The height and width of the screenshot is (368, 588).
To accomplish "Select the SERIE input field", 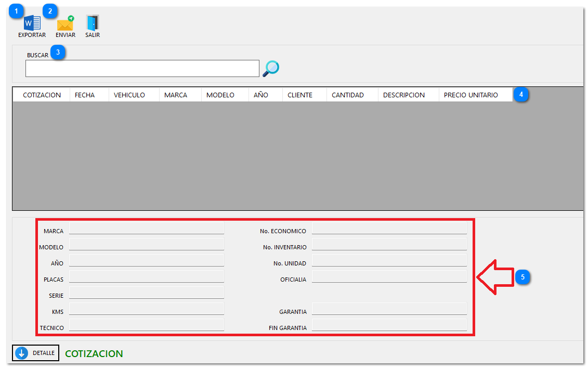I will [x=147, y=293].
